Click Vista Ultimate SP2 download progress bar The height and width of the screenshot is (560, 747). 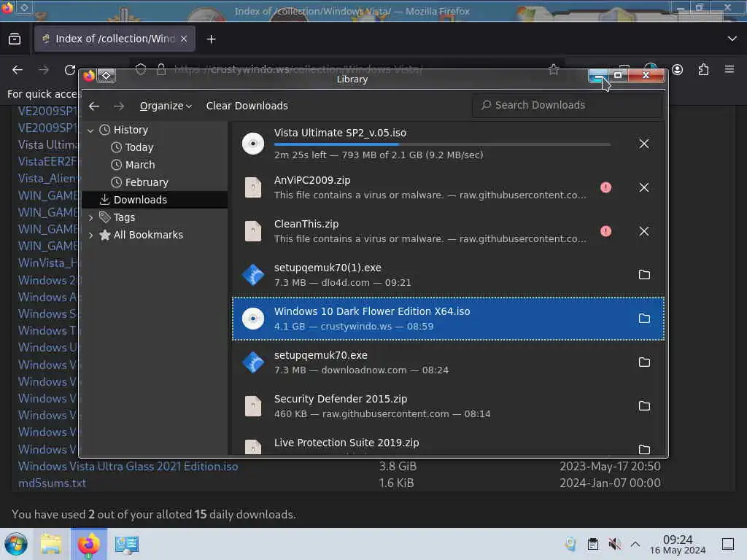click(x=442, y=144)
